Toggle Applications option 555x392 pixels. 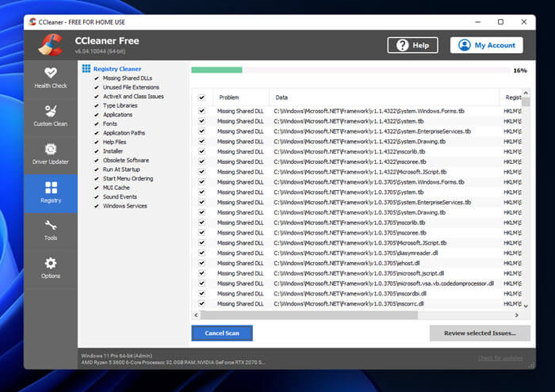point(113,115)
